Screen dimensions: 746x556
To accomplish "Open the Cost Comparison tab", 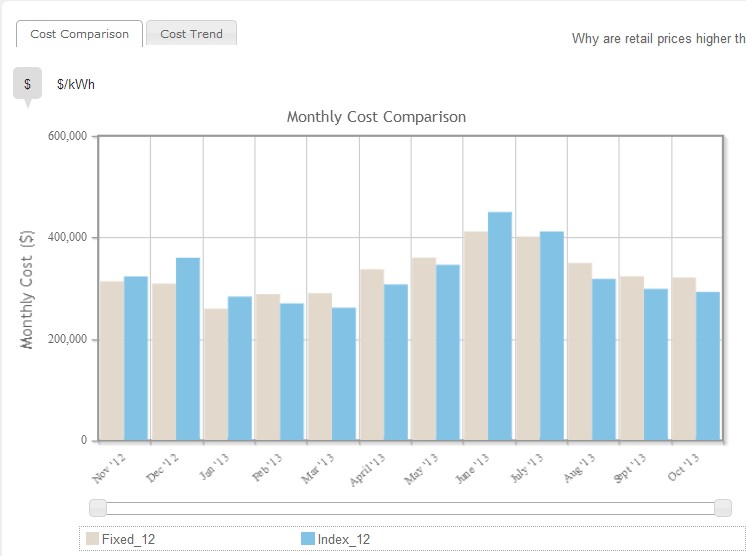I will pos(79,34).
